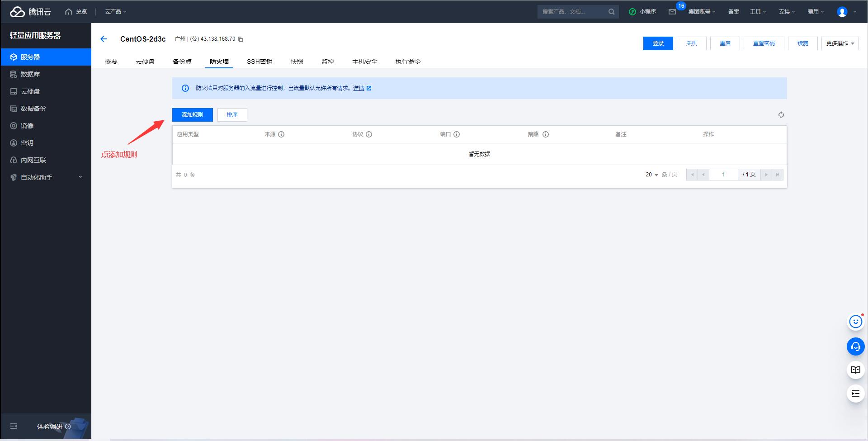The height and width of the screenshot is (441, 868).
Task: Switch to the 监控 tab
Action: (x=327, y=62)
